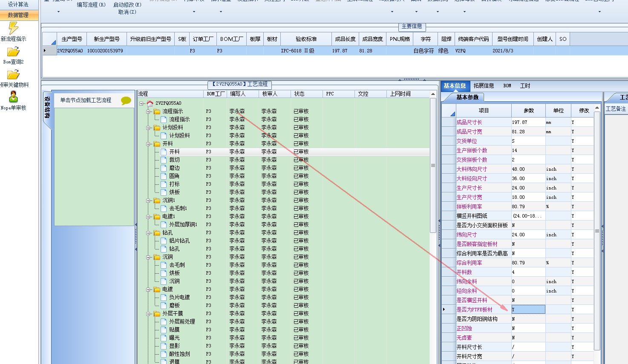Click the 新生产型号 column header
The height and width of the screenshot is (364, 628).
[107, 39]
